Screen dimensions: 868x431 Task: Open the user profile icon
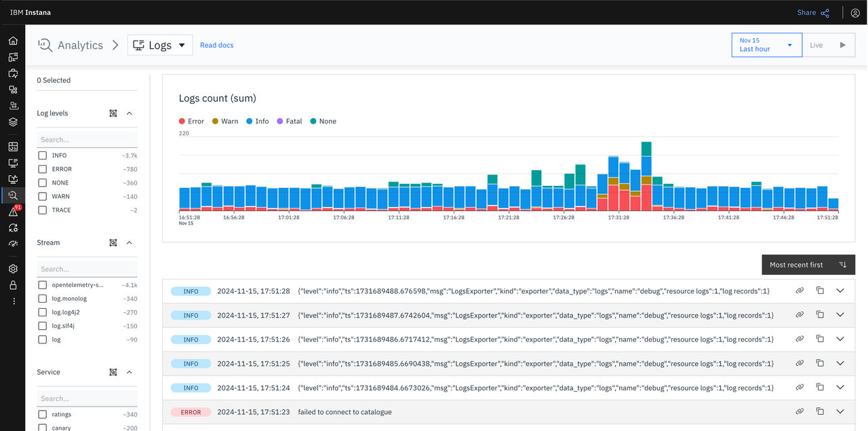point(855,13)
